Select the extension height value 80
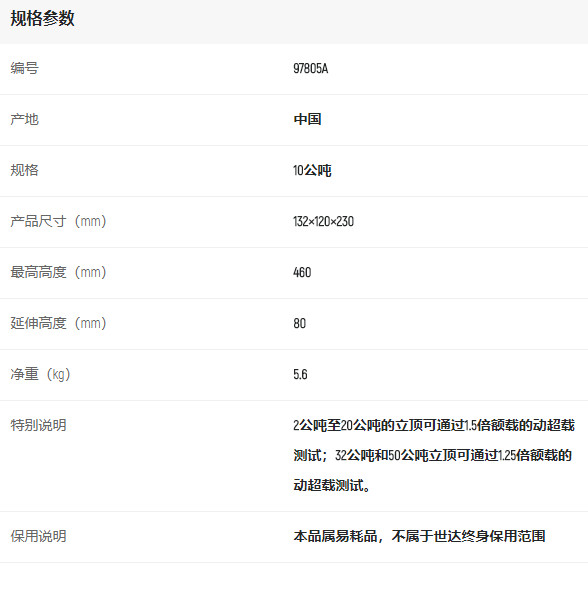 click(x=299, y=323)
